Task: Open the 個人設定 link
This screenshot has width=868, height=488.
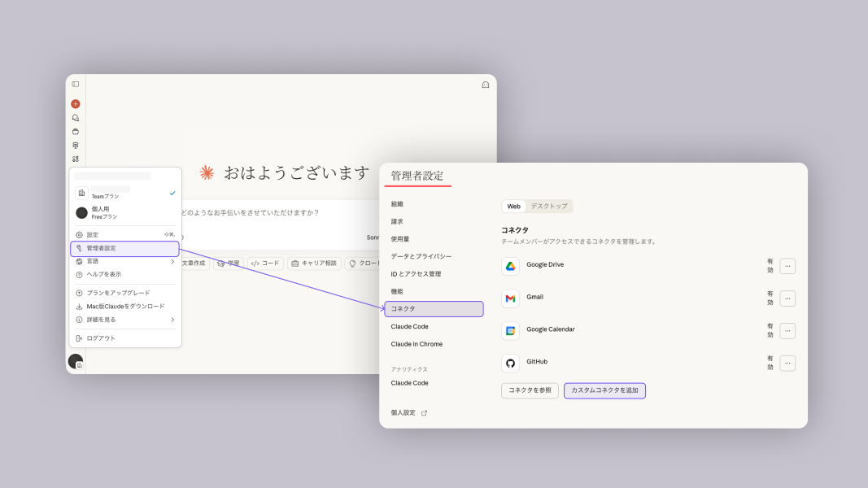Action: (403, 412)
